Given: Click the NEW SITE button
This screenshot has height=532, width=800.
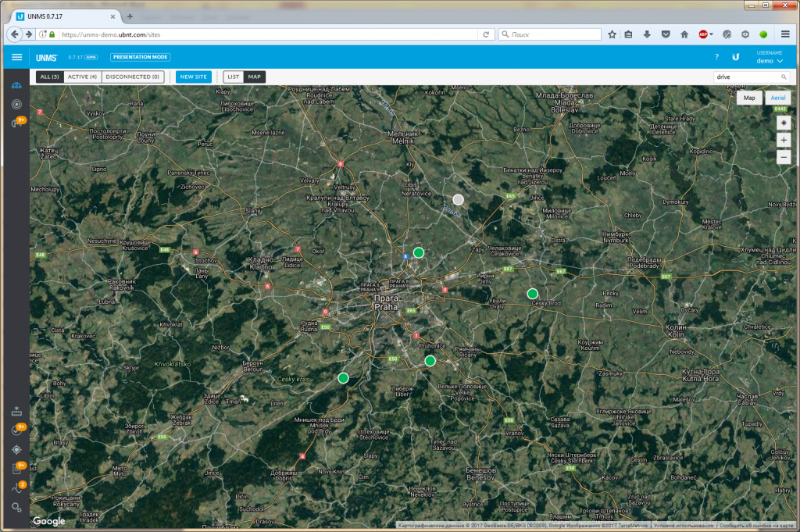Looking at the screenshot, I should click(x=193, y=77).
